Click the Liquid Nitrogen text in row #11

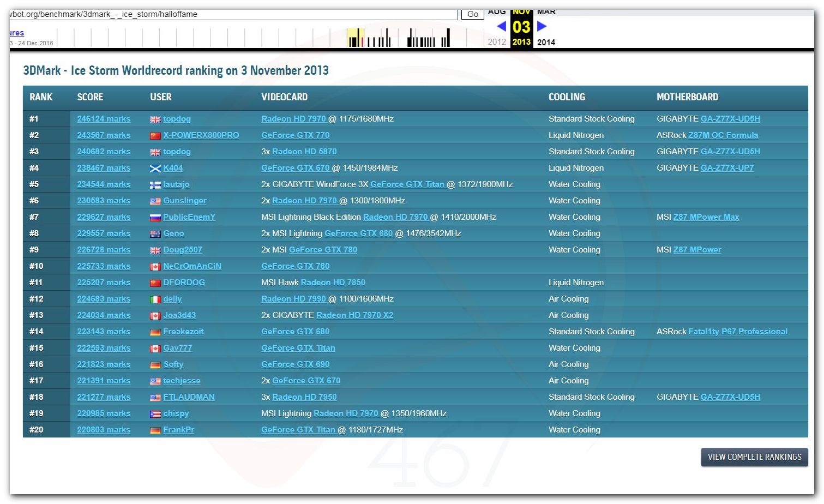click(576, 283)
